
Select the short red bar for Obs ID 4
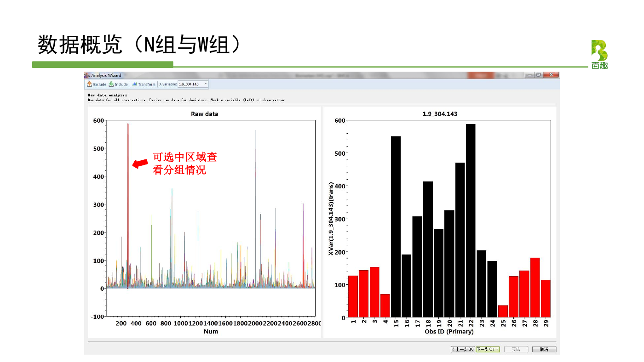tap(385, 305)
